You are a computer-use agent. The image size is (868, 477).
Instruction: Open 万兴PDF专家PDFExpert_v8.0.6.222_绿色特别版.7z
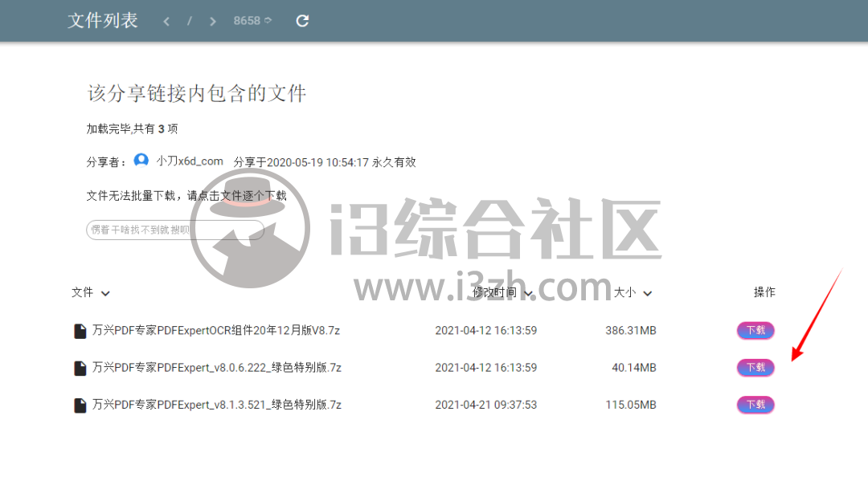point(216,368)
